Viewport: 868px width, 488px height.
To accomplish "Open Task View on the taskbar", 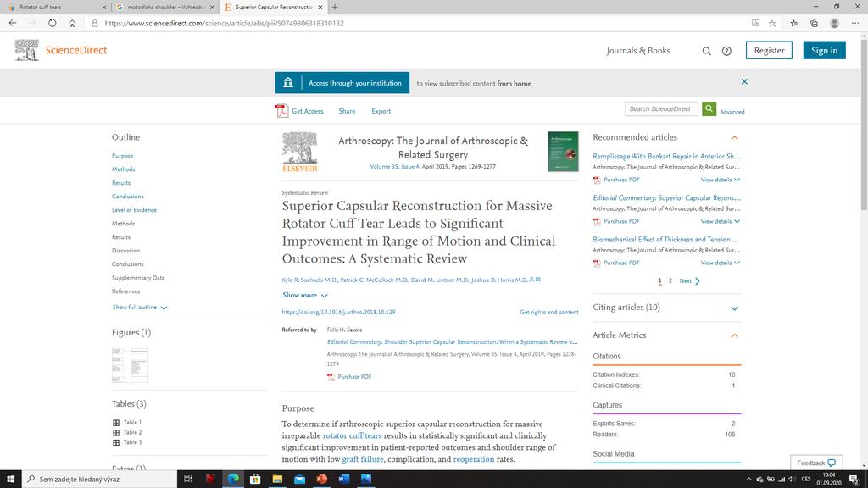I will tap(187, 479).
